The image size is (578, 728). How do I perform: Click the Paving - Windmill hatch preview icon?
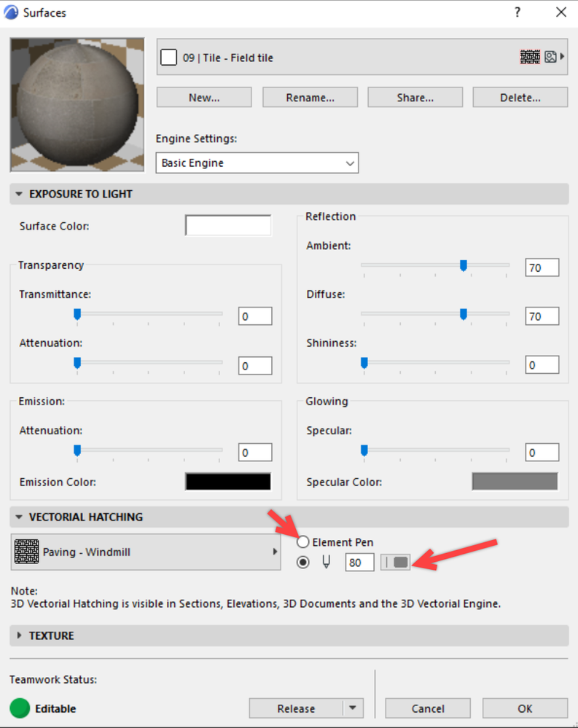pyautogui.click(x=26, y=552)
